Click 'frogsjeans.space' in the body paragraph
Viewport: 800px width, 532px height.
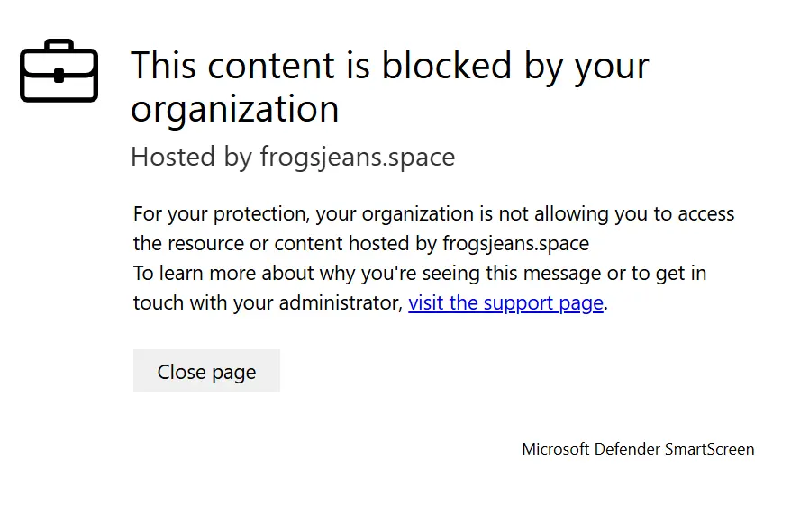516,244
